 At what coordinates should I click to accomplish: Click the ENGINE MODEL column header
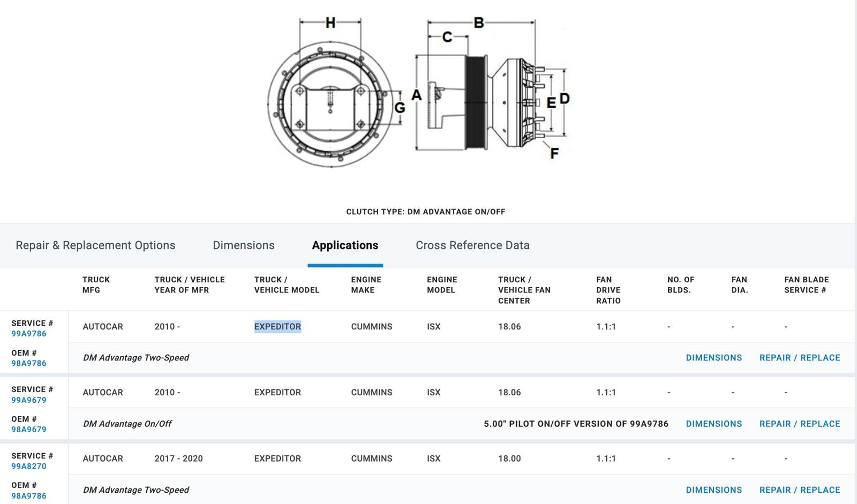[x=442, y=285]
